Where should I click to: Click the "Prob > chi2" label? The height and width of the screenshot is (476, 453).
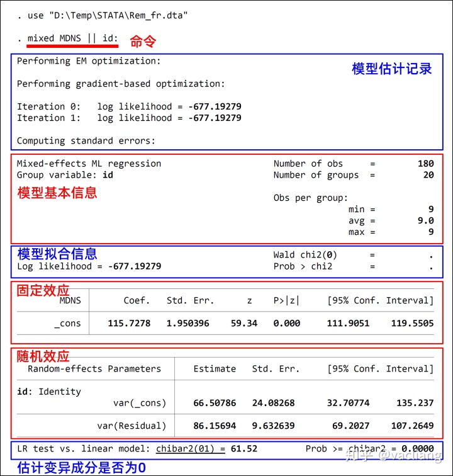[x=303, y=266]
